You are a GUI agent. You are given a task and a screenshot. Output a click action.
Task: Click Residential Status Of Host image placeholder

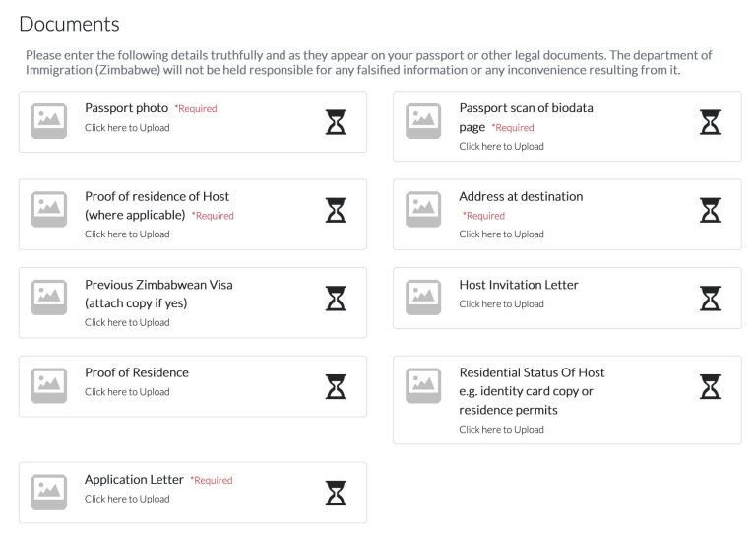(x=423, y=386)
